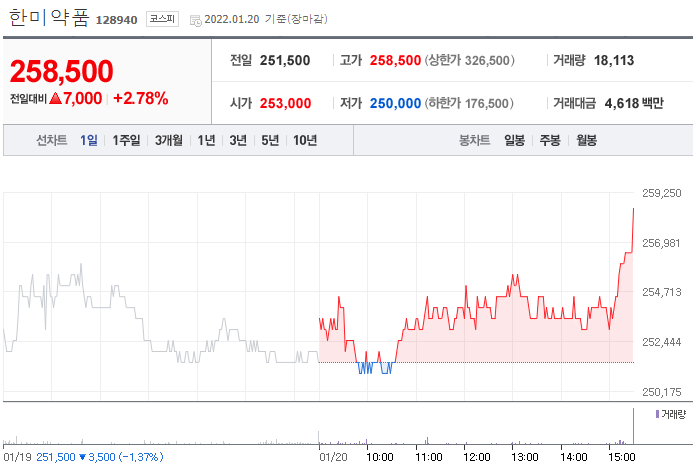
Task: Switch to the 3개월 line chart
Action: tap(168, 140)
